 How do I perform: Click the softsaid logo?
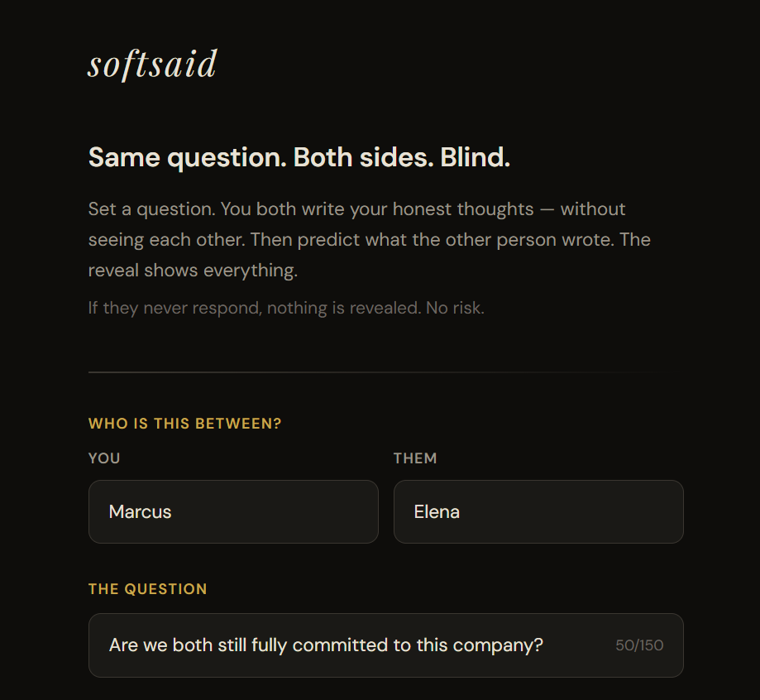[152, 64]
